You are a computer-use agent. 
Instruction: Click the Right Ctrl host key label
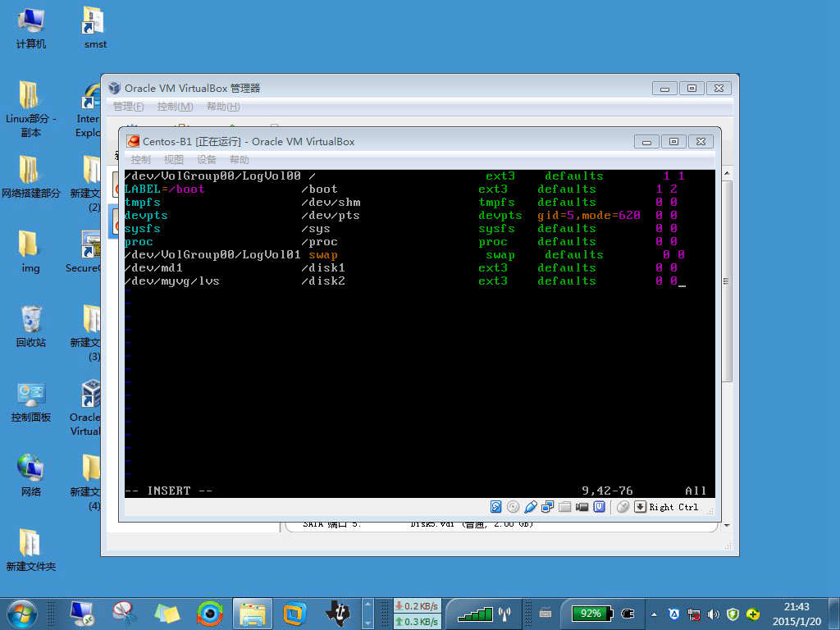pos(673,507)
